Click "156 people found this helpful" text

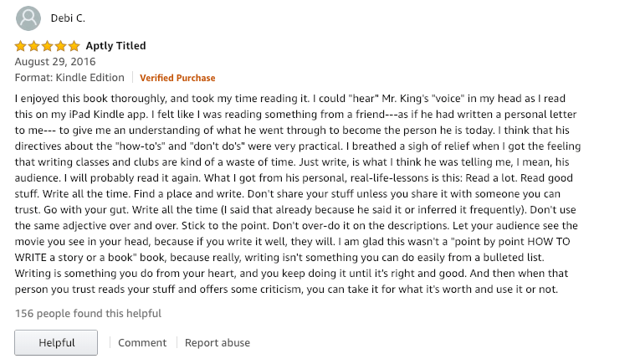click(x=88, y=314)
